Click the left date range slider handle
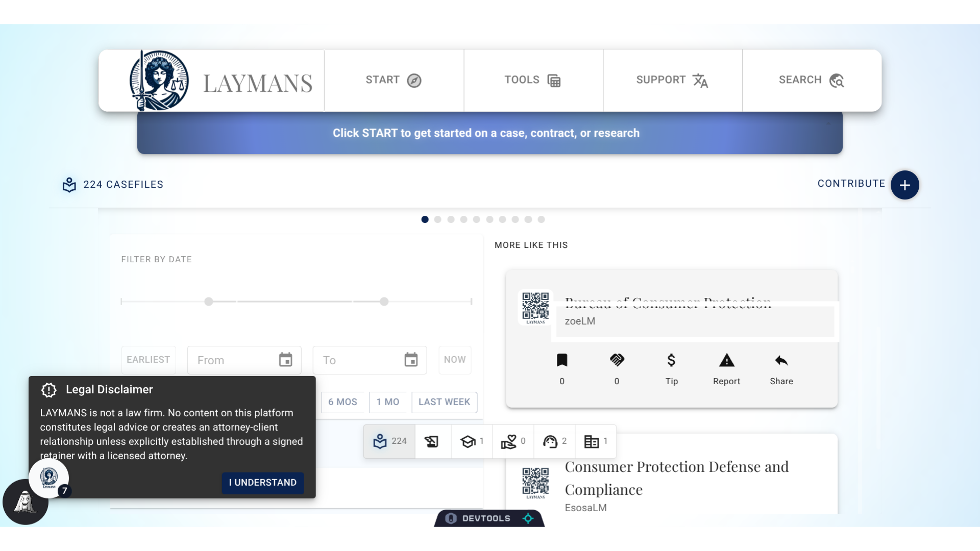 point(209,302)
